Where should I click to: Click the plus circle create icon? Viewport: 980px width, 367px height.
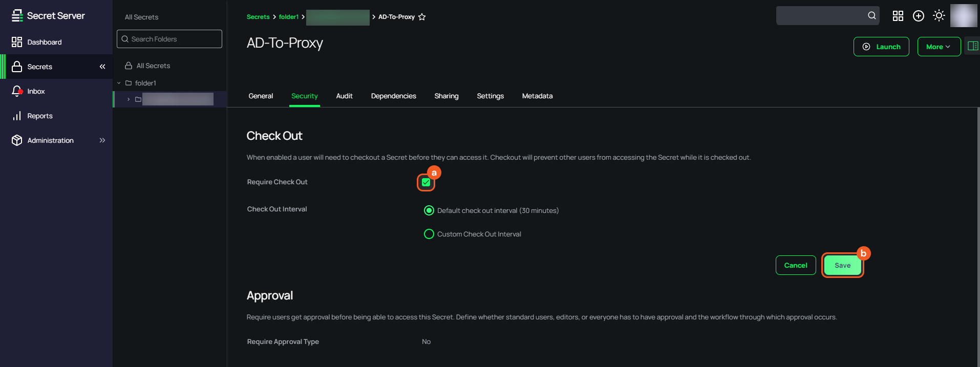[919, 16]
